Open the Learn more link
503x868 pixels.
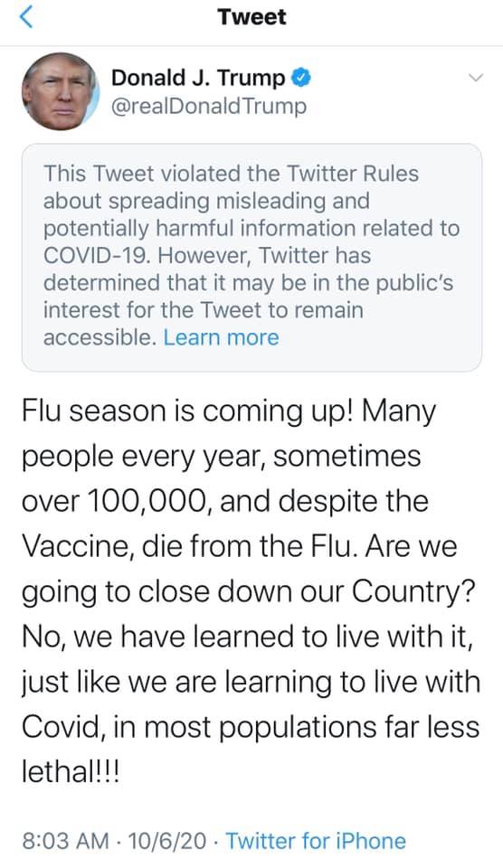click(221, 337)
